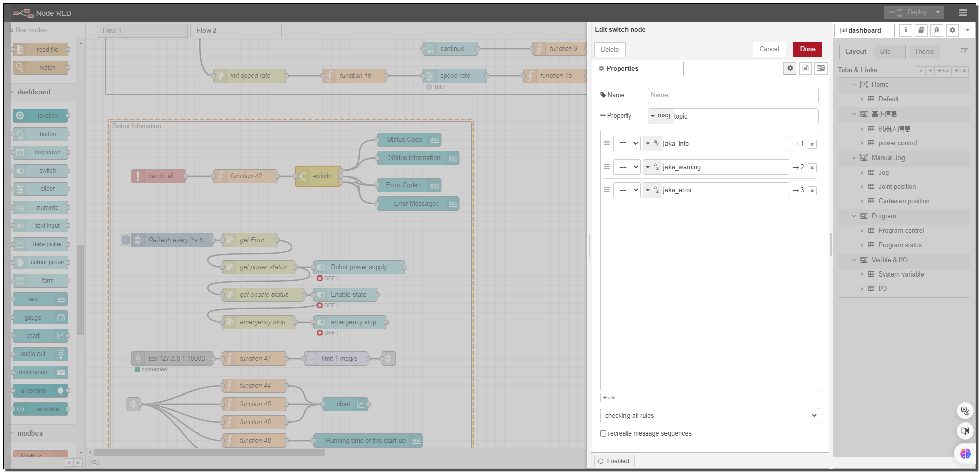Show node properties gear icon in editor
This screenshot has height=473, width=980.
pyautogui.click(x=790, y=68)
